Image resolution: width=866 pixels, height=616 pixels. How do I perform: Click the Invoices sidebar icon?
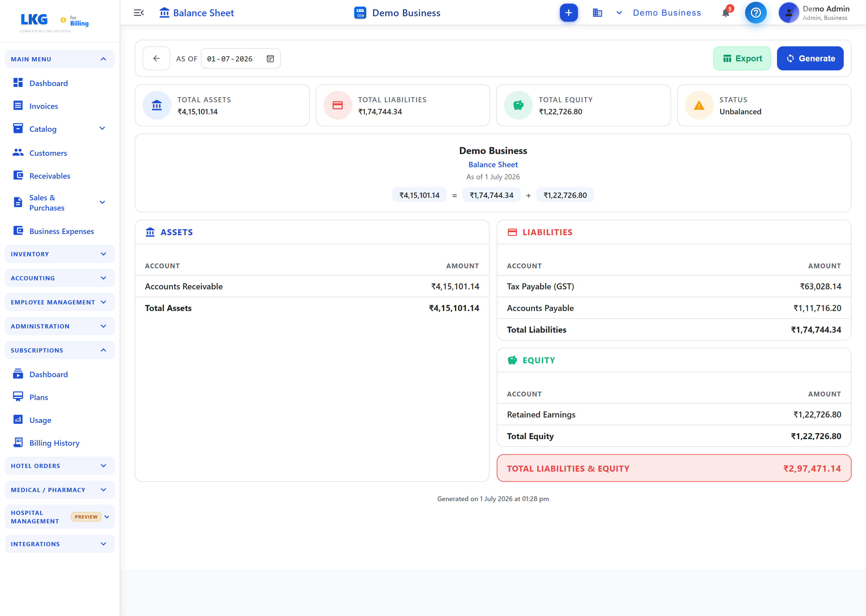18,106
